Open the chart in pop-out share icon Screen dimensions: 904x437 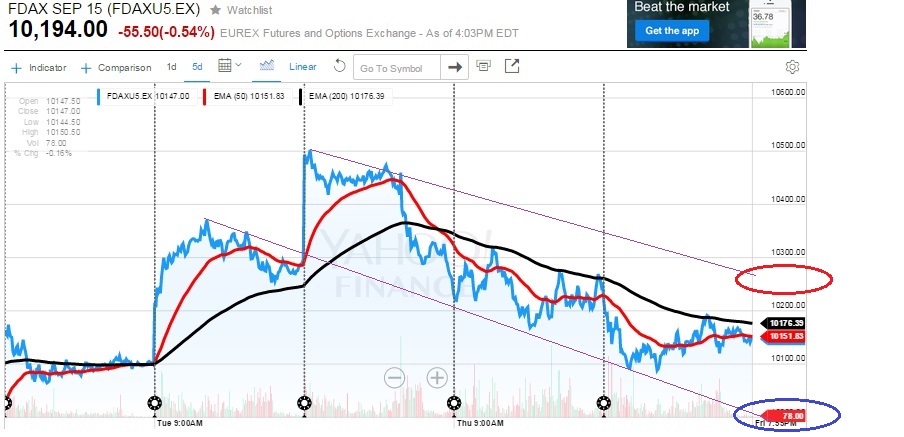click(x=512, y=67)
